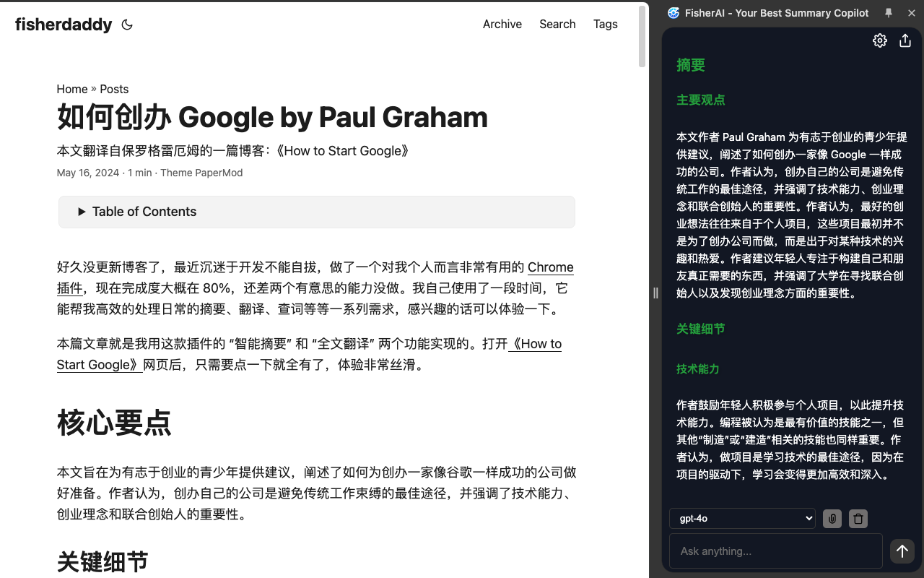This screenshot has height=578, width=924.
Task: Click the page vertical scrollbar
Action: pyautogui.click(x=642, y=36)
